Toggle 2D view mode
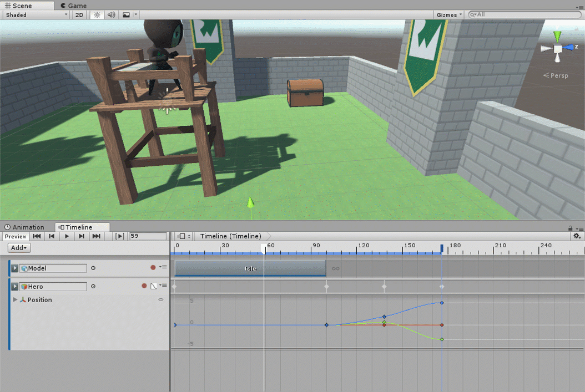 [79, 15]
